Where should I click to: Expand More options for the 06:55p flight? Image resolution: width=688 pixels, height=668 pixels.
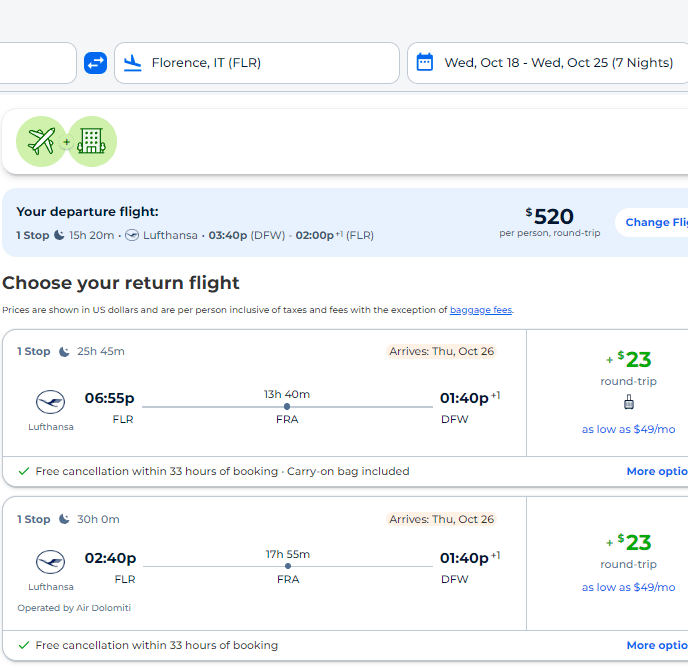656,471
